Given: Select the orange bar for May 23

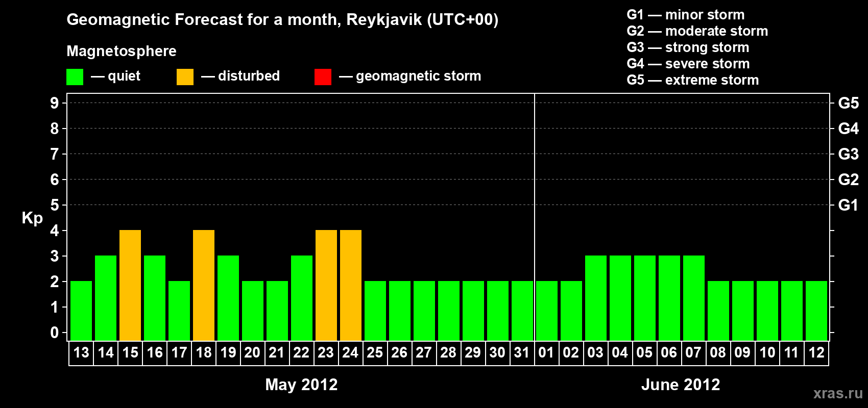Looking at the screenshot, I should [326, 286].
